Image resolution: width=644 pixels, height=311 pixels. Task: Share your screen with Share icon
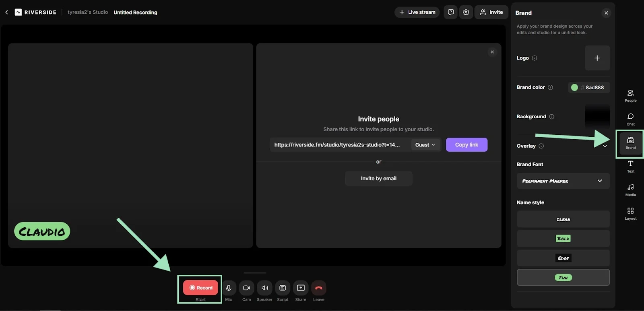[x=301, y=288]
